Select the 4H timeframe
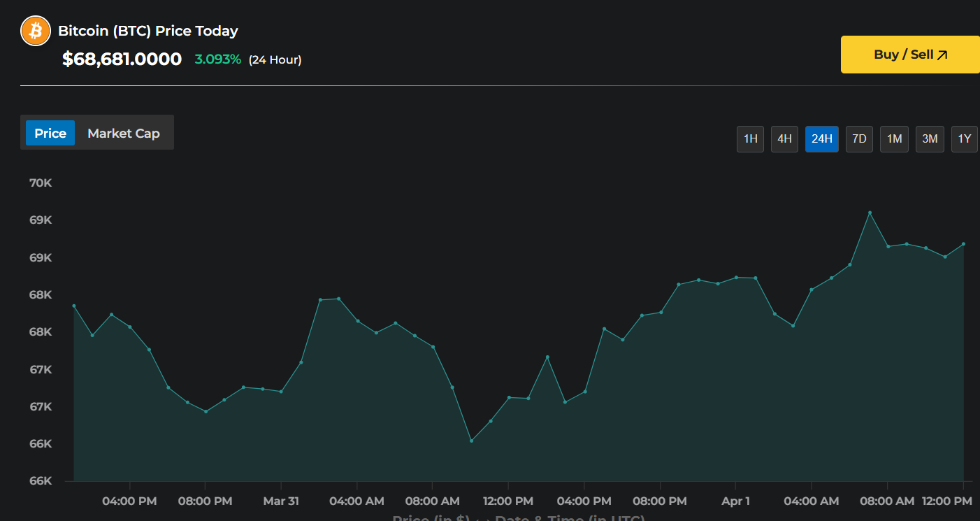The height and width of the screenshot is (521, 980). point(784,138)
